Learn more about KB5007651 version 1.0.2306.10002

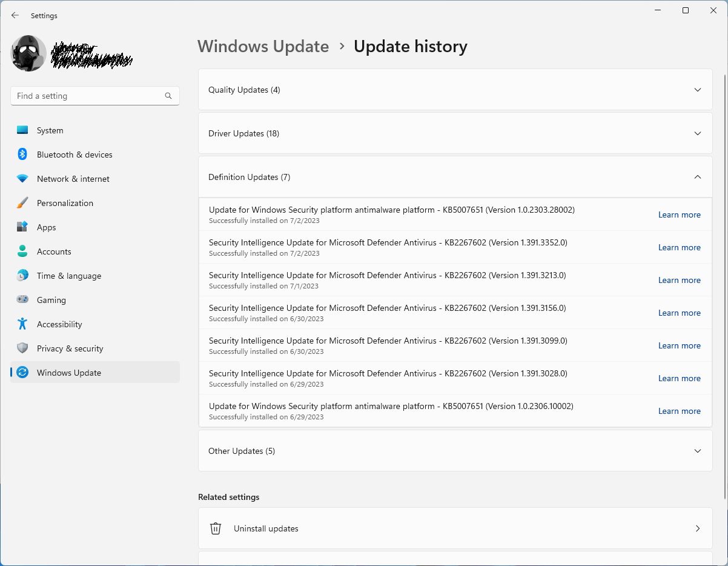680,411
